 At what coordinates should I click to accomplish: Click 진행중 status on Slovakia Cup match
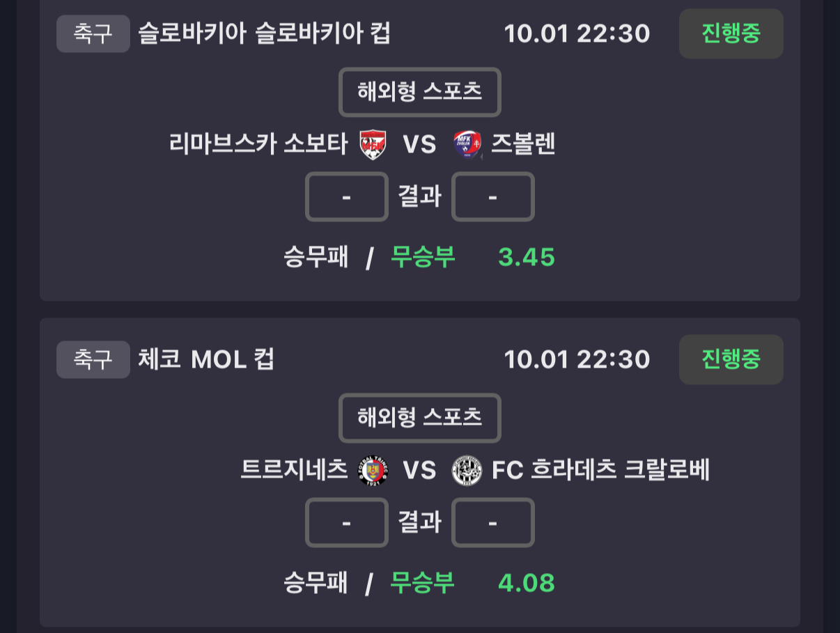click(x=731, y=33)
